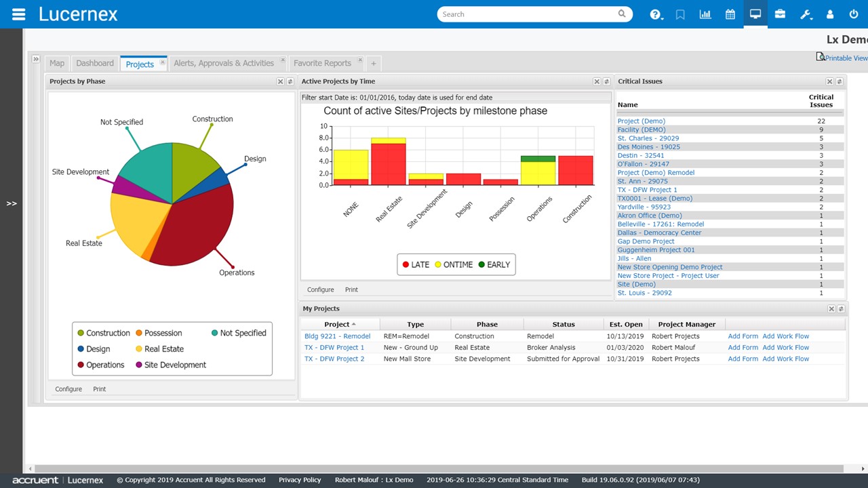868x488 pixels.
Task: Open Akron Office (Demo) link
Action: coord(650,216)
